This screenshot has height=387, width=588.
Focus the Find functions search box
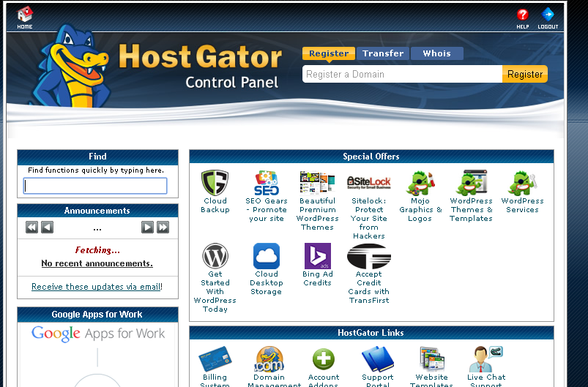point(95,187)
